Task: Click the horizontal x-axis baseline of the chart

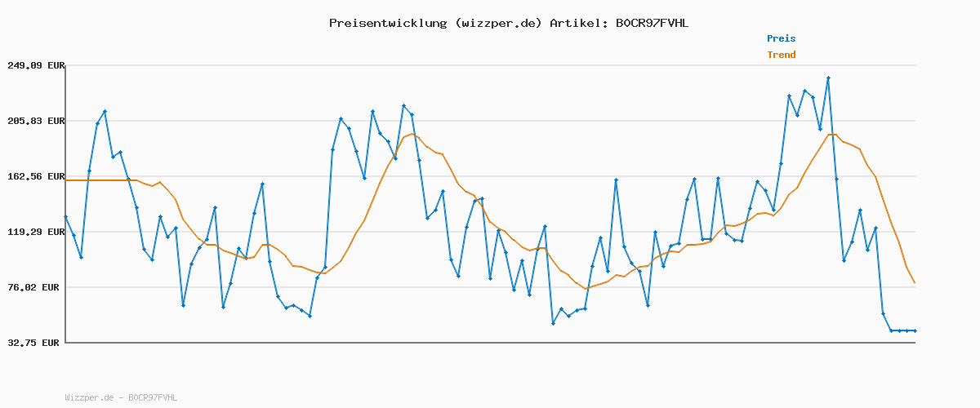Action: 490,343
